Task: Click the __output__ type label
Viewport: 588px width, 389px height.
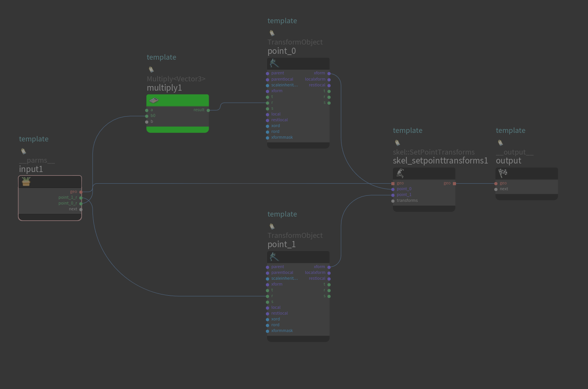Action: coord(514,152)
